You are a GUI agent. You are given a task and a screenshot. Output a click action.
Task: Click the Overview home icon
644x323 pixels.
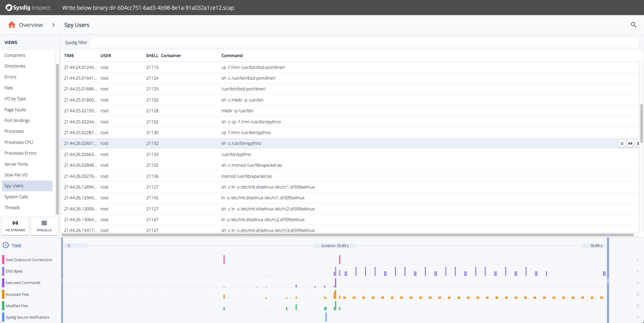(x=12, y=25)
